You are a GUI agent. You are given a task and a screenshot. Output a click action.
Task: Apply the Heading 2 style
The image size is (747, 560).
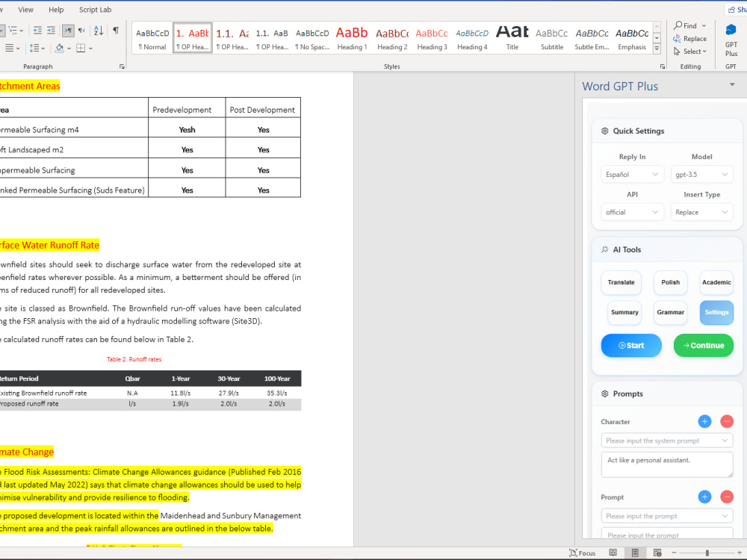click(x=392, y=38)
